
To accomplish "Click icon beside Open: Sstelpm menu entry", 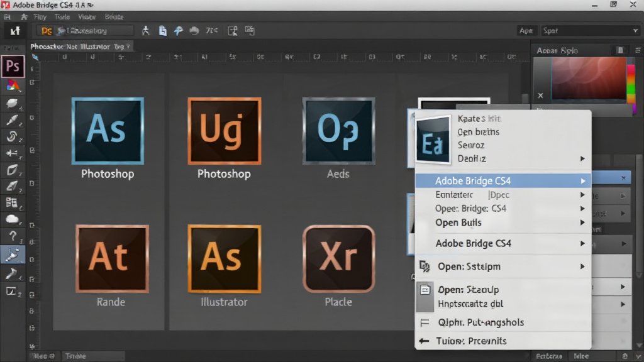I will [425, 266].
